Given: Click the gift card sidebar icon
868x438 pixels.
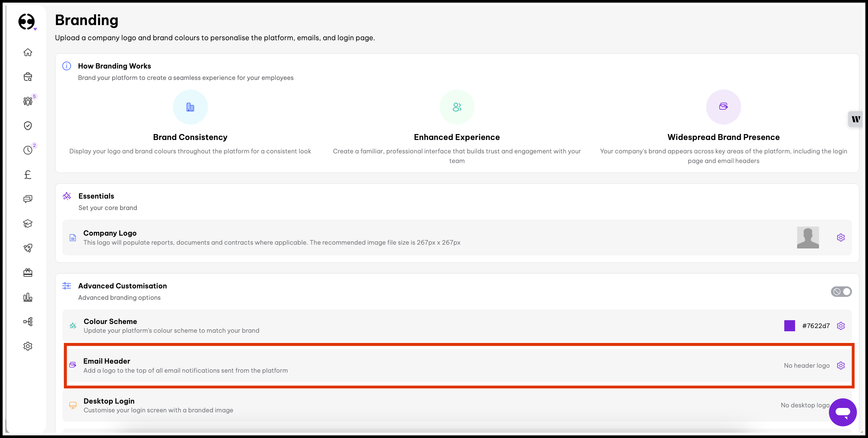Looking at the screenshot, I should (28, 273).
